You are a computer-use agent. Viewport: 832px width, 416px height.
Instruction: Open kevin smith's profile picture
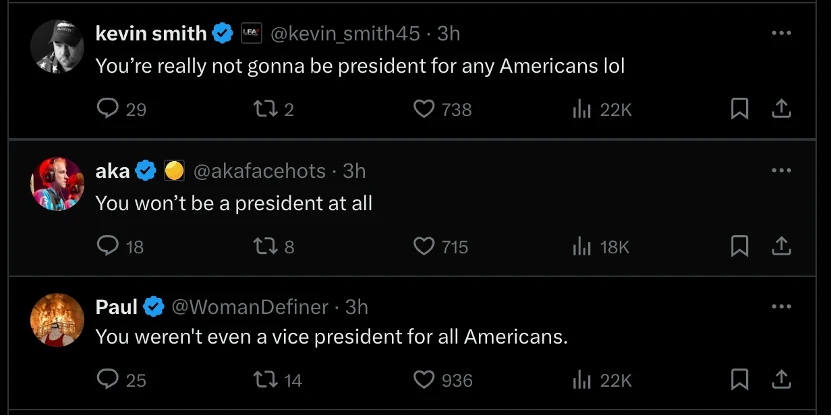click(56, 46)
